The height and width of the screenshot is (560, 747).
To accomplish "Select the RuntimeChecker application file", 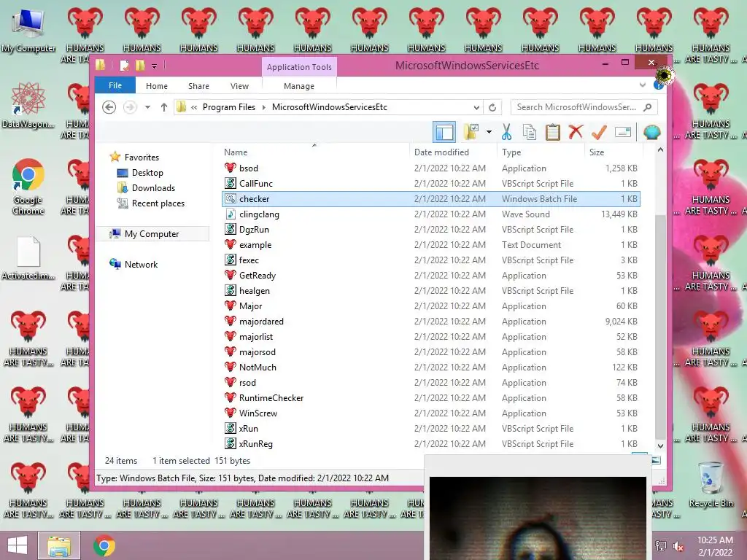I will [430, 397].
